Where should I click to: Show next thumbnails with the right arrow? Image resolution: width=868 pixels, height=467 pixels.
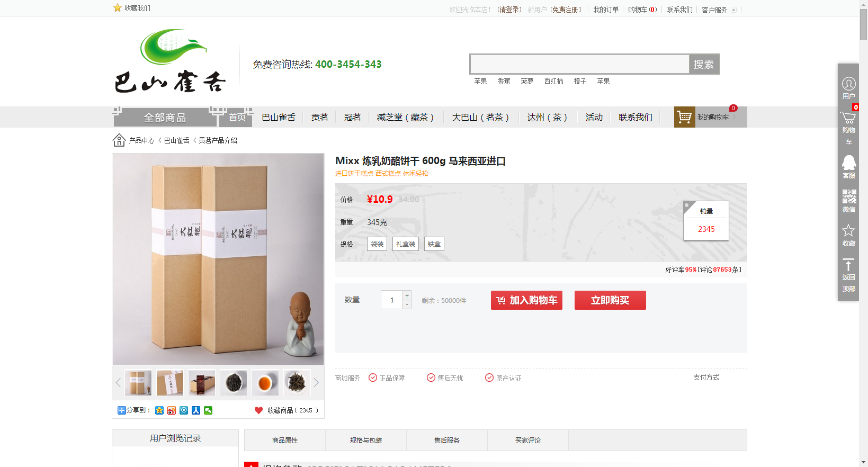pos(316,383)
